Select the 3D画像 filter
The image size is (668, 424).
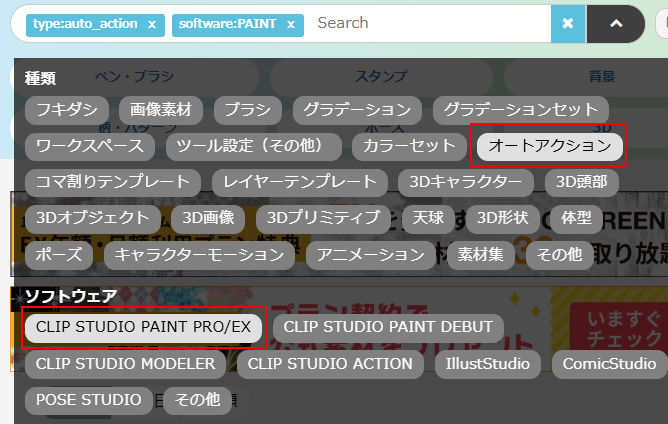(208, 219)
